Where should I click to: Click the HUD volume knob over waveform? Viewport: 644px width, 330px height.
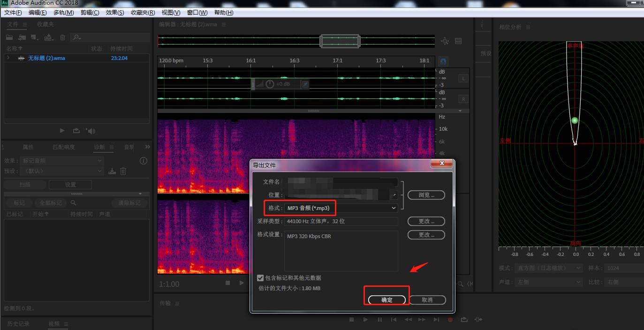coord(270,84)
